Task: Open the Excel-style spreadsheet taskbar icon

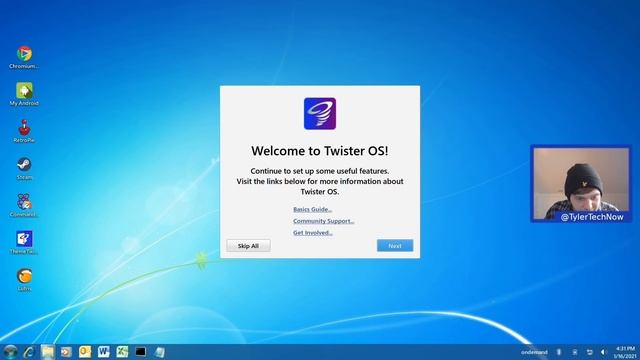Action: [x=122, y=352]
